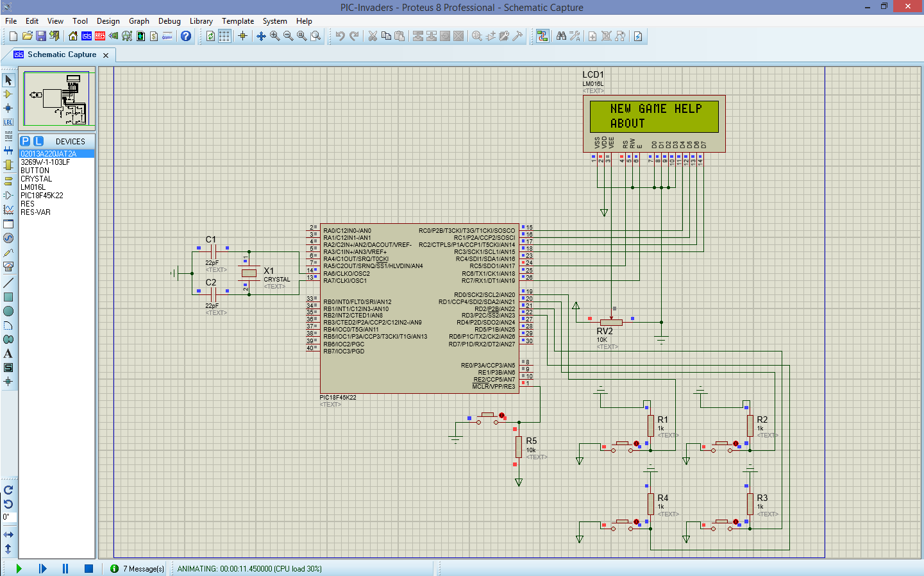Click the Save Project floppy icon
This screenshot has width=924, height=576.
click(x=41, y=36)
